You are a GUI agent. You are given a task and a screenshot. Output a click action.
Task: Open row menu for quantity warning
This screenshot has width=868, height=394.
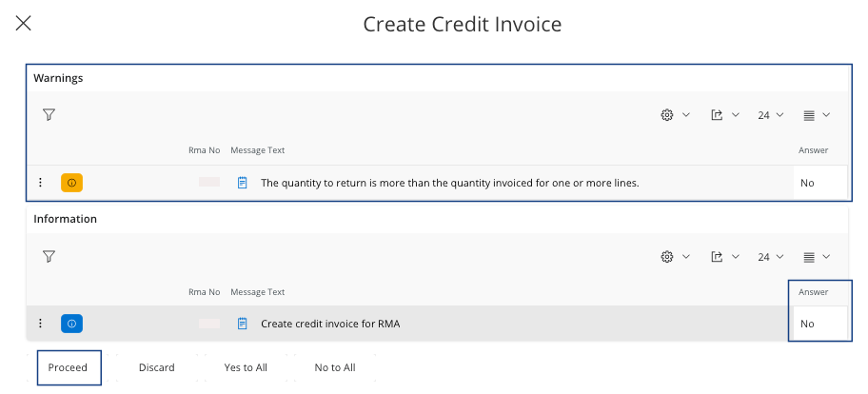point(40,183)
